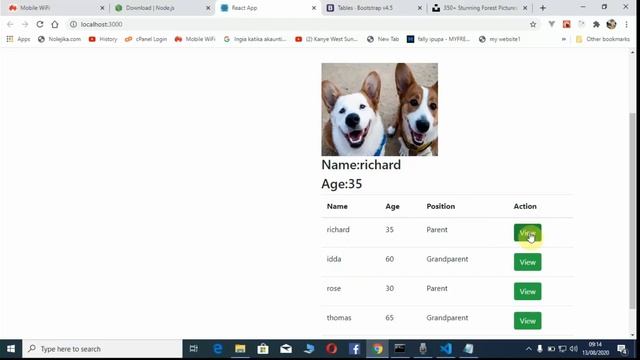The height and width of the screenshot is (360, 640).
Task: Click the View button in richard's row
Action: point(527,233)
